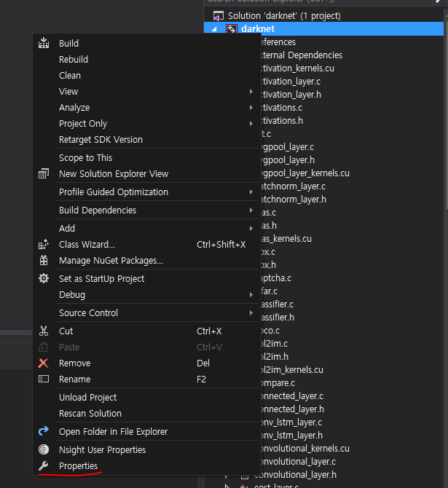Expand the View submenu arrow

pyautogui.click(x=251, y=92)
